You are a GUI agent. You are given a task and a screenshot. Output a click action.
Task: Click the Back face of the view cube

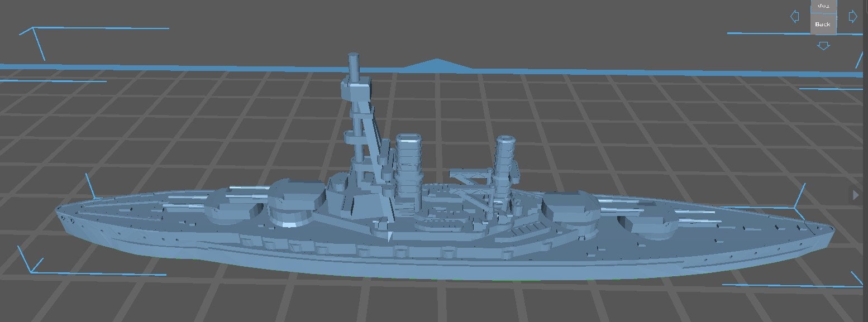(x=823, y=23)
